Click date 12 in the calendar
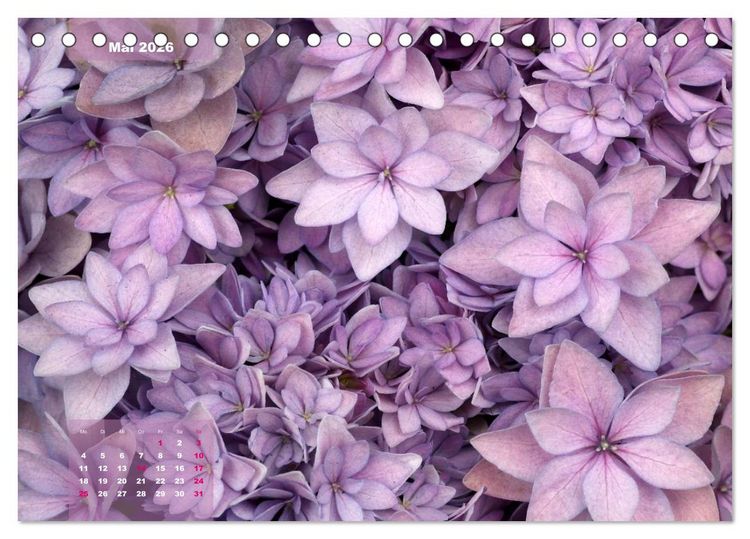Viewport: 750px width, 539px height. coord(103,469)
